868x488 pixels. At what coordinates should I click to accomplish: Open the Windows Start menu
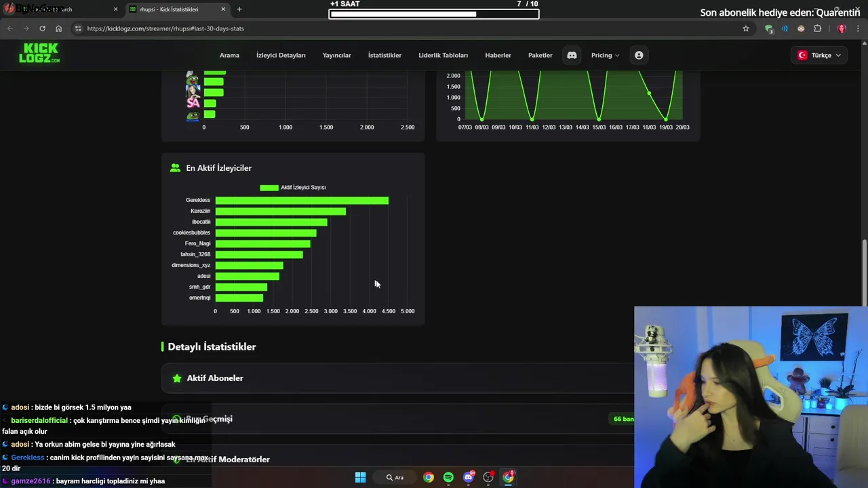(360, 477)
